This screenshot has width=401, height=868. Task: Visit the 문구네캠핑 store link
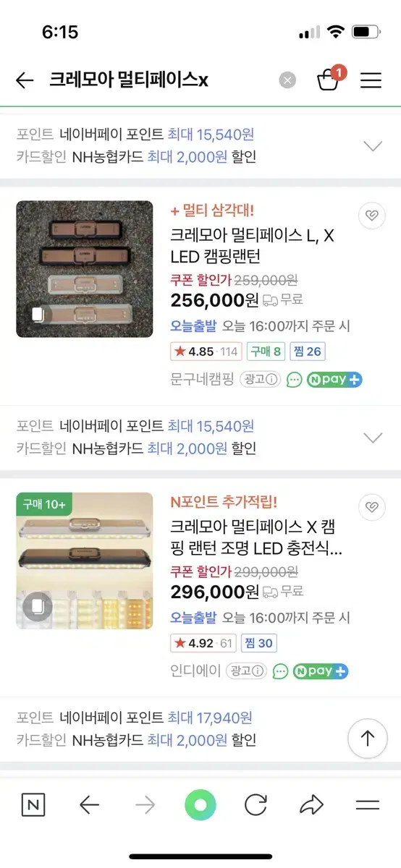click(202, 379)
